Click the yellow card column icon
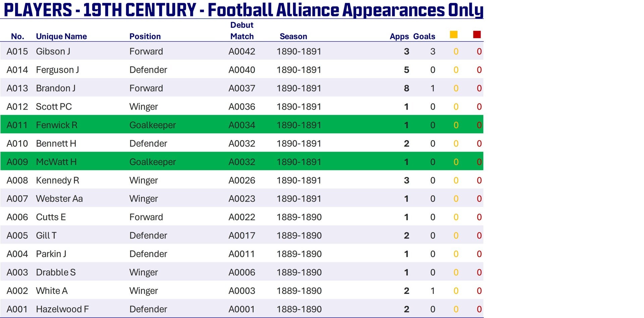Image resolution: width=644 pixels, height=318 pixels. point(453,35)
